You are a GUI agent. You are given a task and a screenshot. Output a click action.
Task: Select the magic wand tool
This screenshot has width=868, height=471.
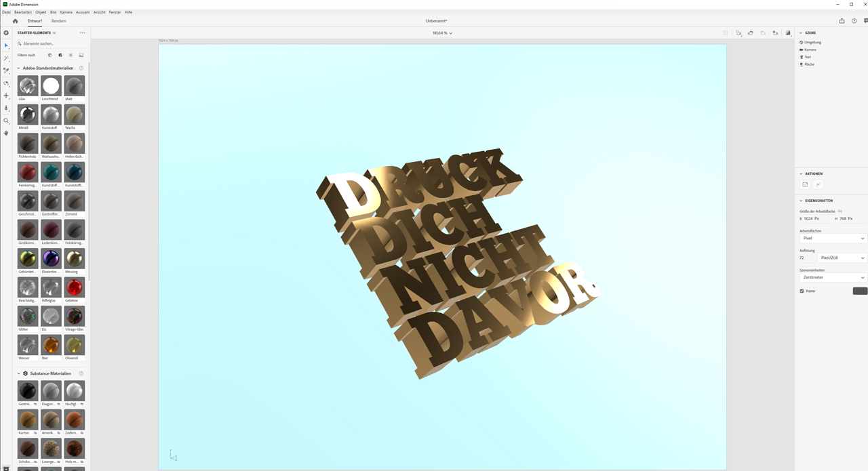(x=6, y=58)
